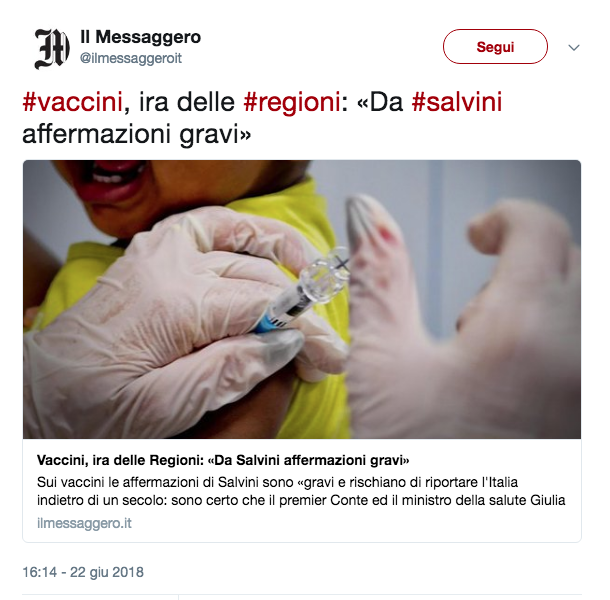Expand the tweet options chevron menu

coord(574,47)
